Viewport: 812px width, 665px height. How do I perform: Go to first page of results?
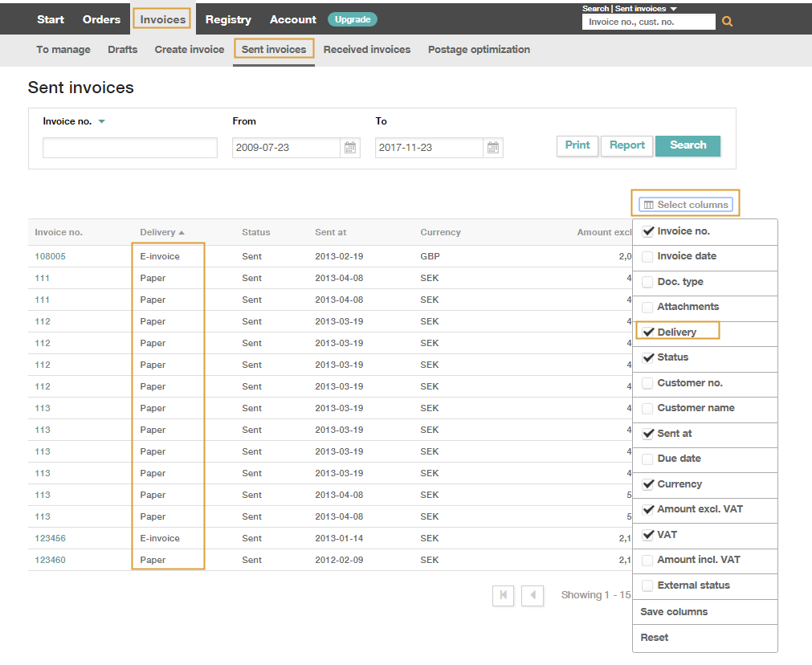point(503,595)
